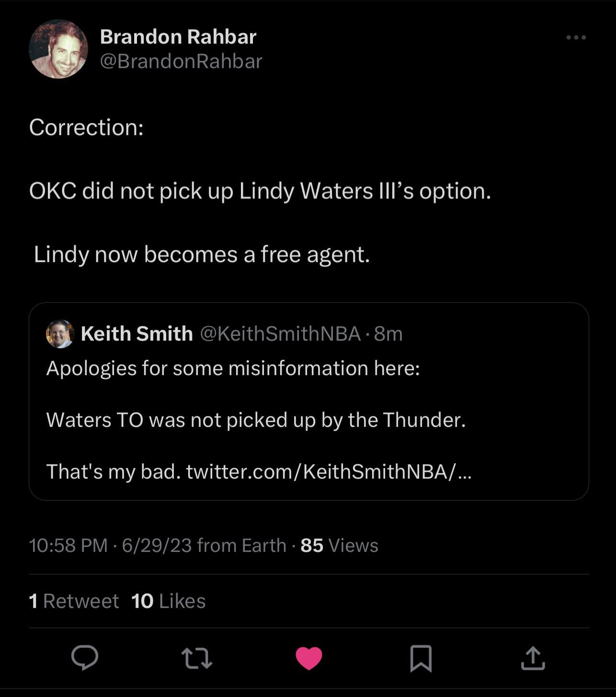This screenshot has width=616, height=697.
Task: Open Brandon Rahbar's profile picture
Action: tap(58, 49)
